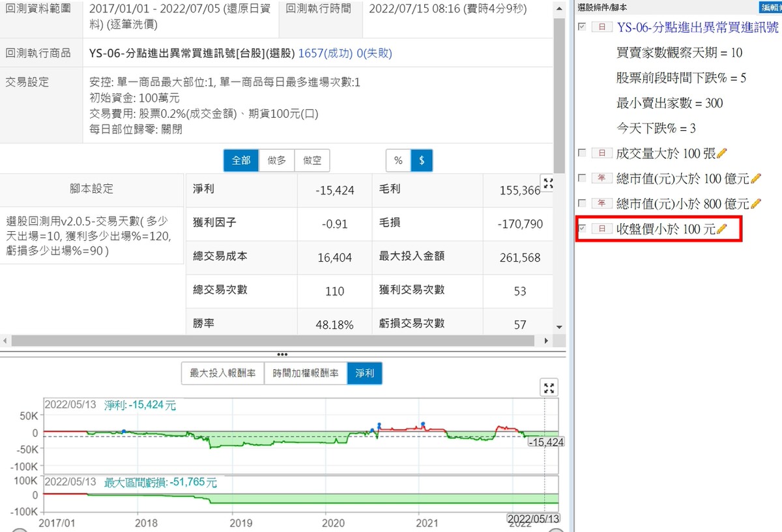The image size is (782, 532).
Task: Switch to the 做多 trades tab
Action: 277,160
